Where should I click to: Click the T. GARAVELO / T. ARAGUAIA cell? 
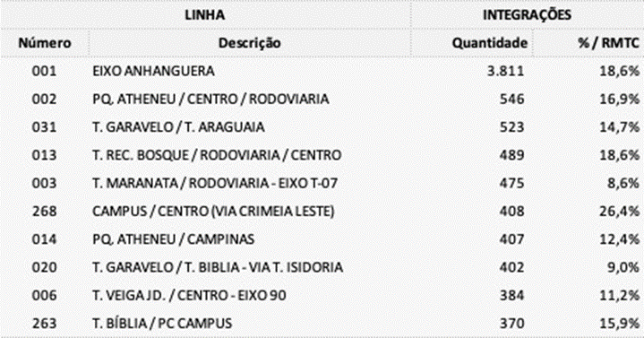click(x=178, y=127)
